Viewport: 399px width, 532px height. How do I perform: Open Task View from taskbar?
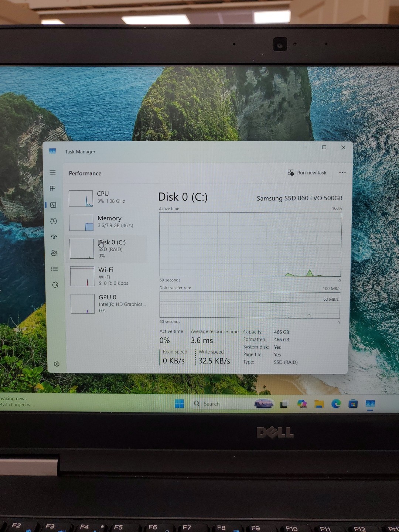coord(284,404)
